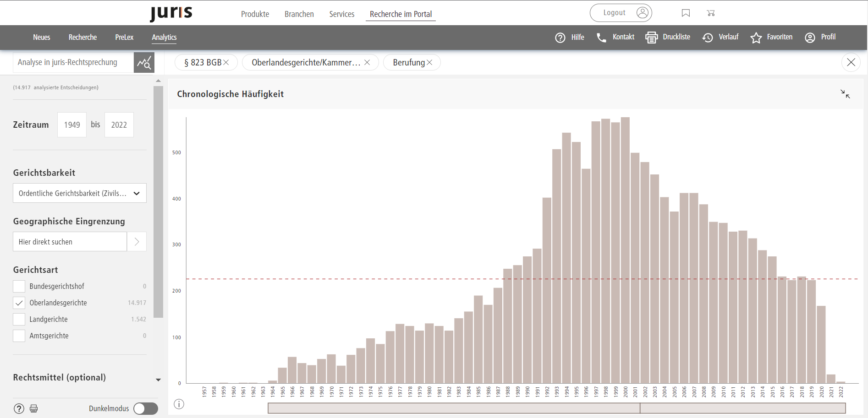Remove the Berufung filter chip

click(x=429, y=63)
